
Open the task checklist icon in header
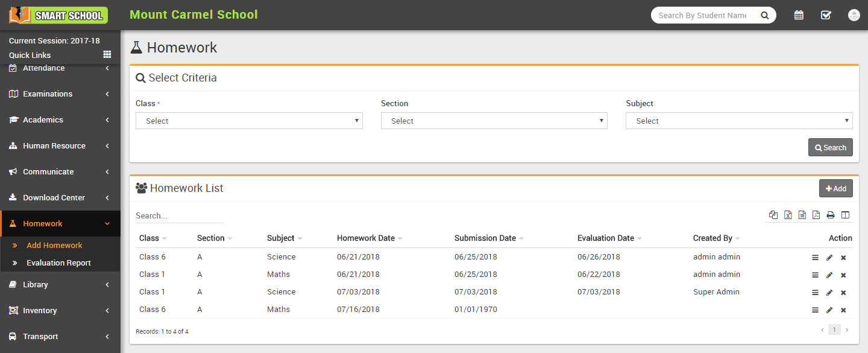tap(826, 15)
